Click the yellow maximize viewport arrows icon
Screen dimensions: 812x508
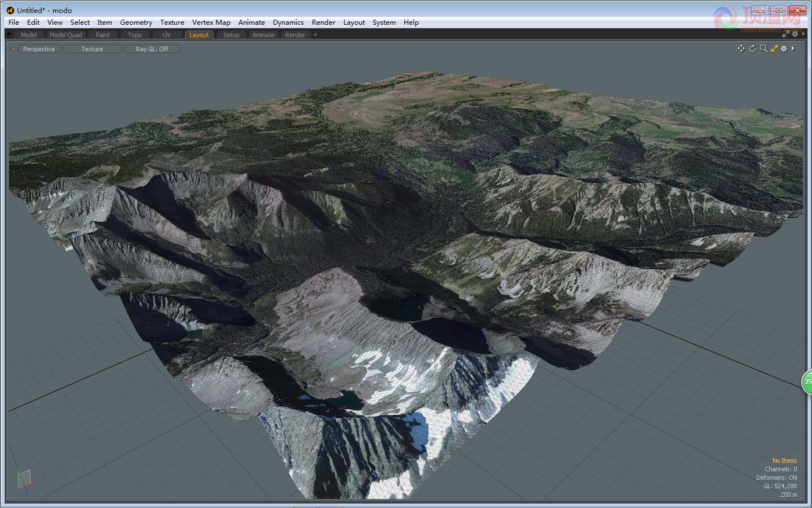pos(774,49)
